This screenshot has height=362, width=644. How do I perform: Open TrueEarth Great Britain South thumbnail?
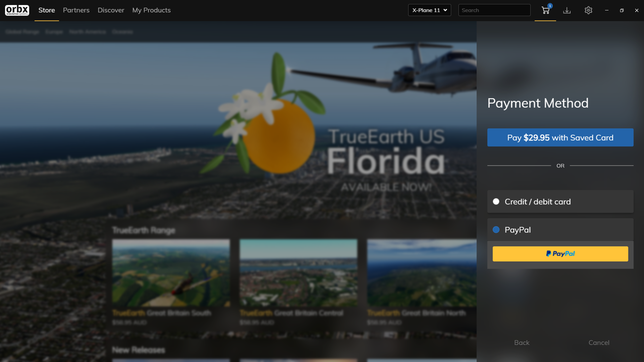pos(171,273)
